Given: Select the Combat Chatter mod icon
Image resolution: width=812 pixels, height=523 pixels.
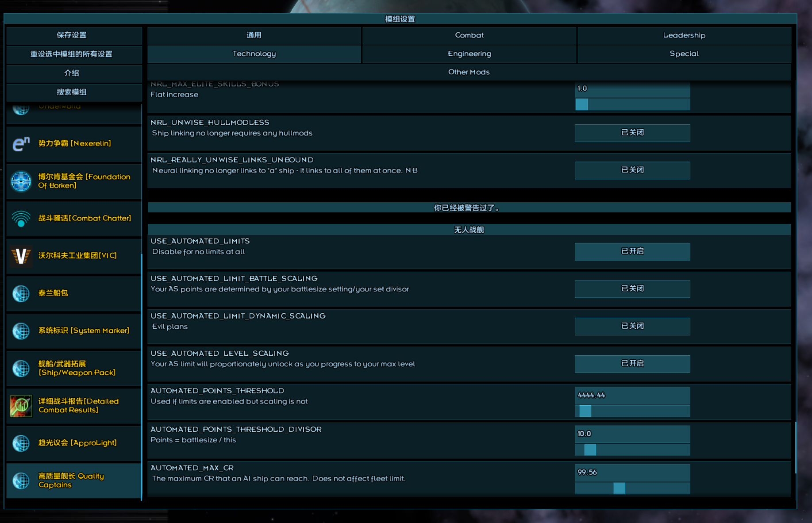Looking at the screenshot, I should click(x=21, y=219).
